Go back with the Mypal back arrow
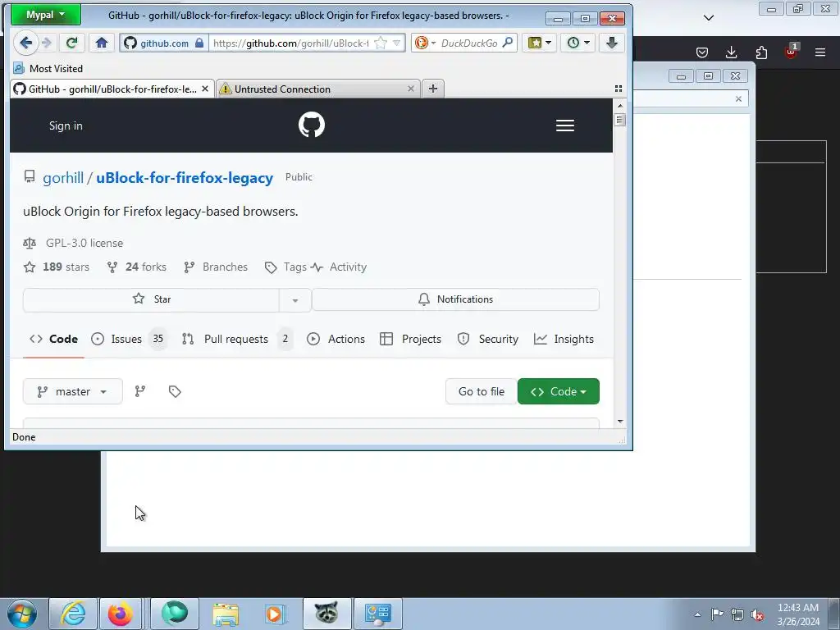 [25, 43]
